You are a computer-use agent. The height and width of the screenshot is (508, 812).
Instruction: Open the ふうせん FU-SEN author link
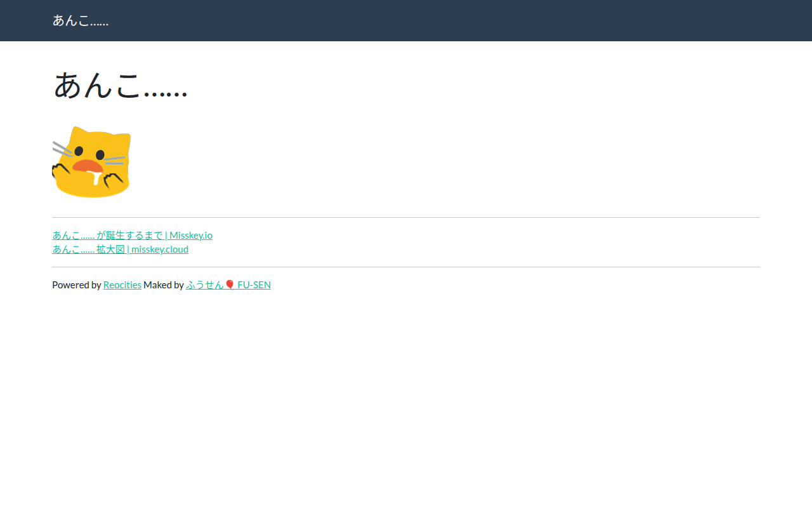click(228, 284)
